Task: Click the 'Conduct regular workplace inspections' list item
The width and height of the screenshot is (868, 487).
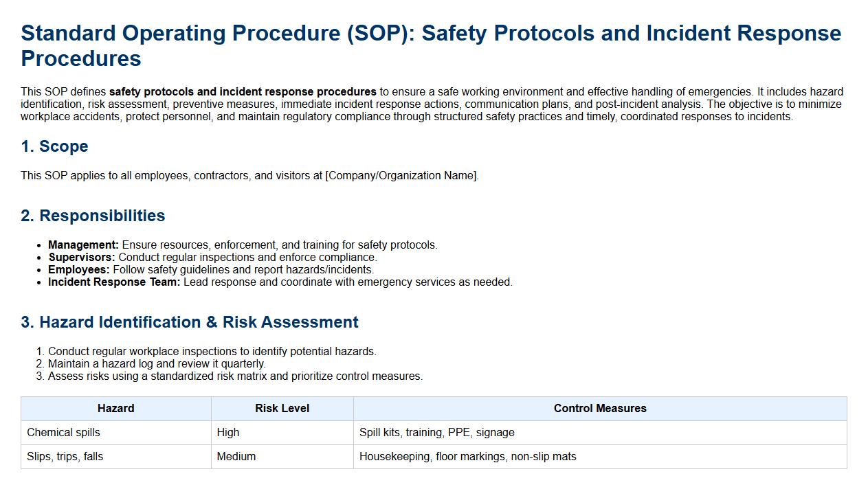Action: click(x=212, y=352)
